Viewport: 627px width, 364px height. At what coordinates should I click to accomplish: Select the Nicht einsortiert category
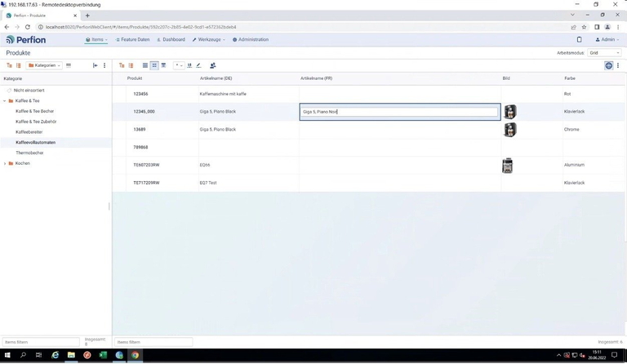pyautogui.click(x=29, y=91)
